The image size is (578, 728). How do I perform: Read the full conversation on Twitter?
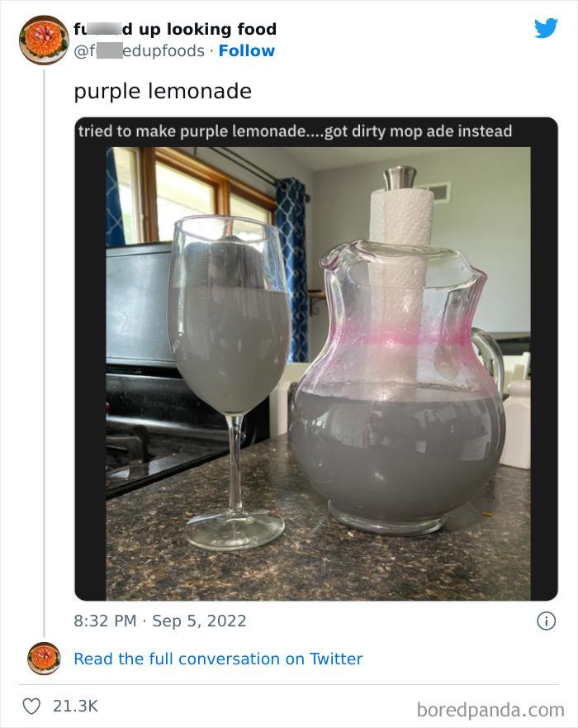(x=218, y=659)
